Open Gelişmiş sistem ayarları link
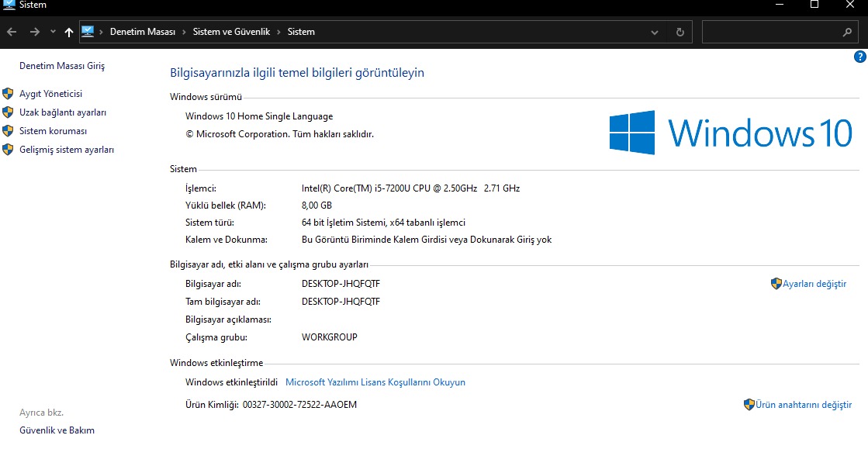The height and width of the screenshot is (449, 868). coord(67,150)
